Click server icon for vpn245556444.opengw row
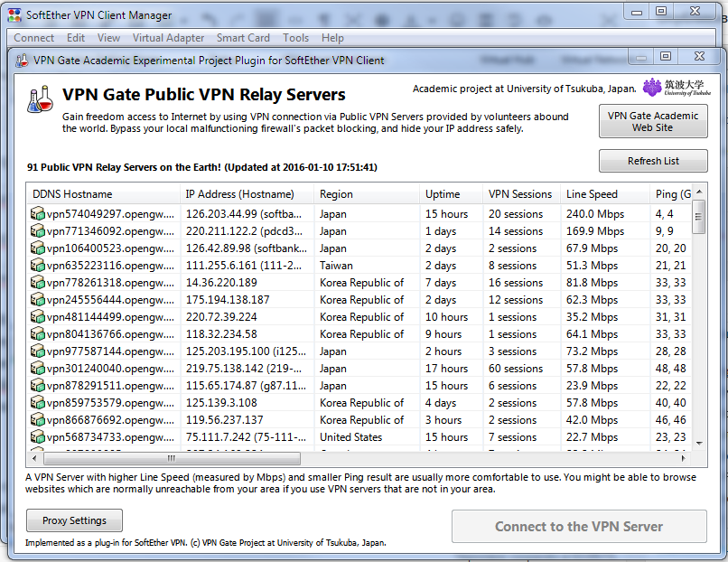The width and height of the screenshot is (728, 562). tap(37, 300)
